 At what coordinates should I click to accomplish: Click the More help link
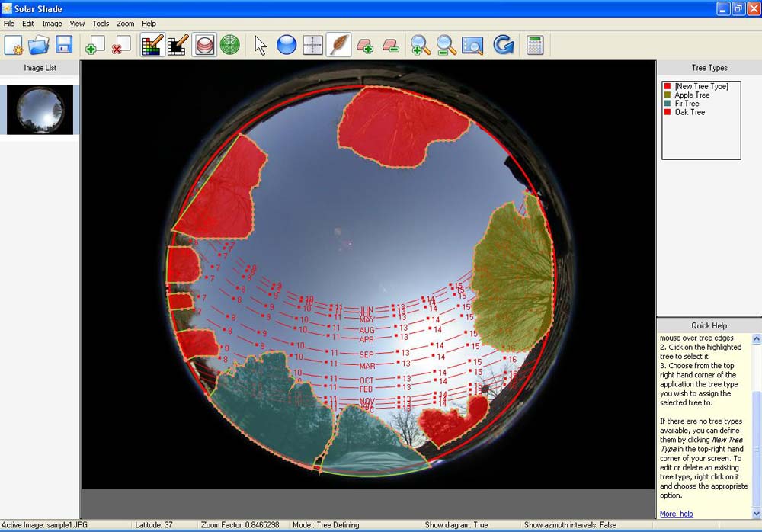676,514
